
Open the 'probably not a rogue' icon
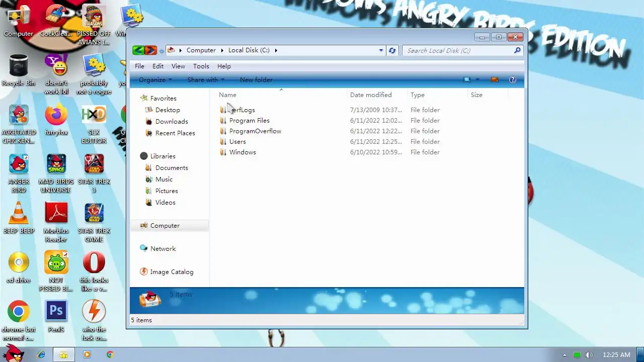click(x=94, y=74)
